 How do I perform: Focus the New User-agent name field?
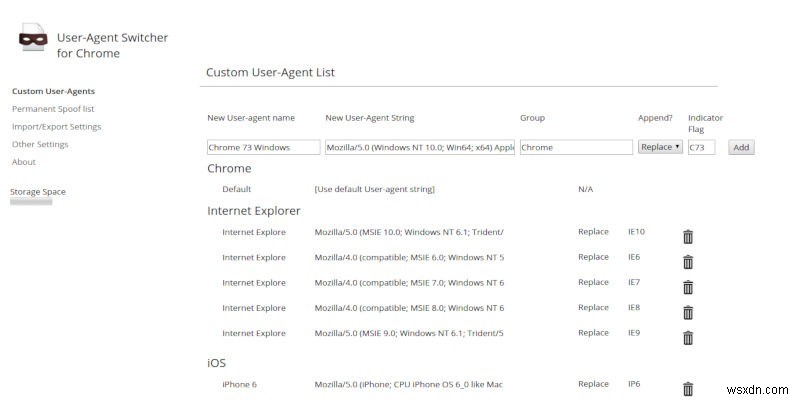[263, 147]
